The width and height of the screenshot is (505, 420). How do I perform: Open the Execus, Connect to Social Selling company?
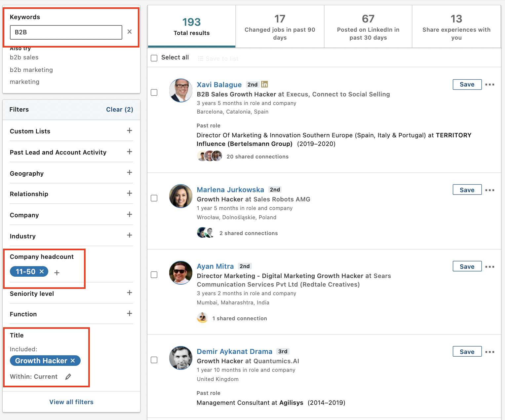[x=338, y=94]
